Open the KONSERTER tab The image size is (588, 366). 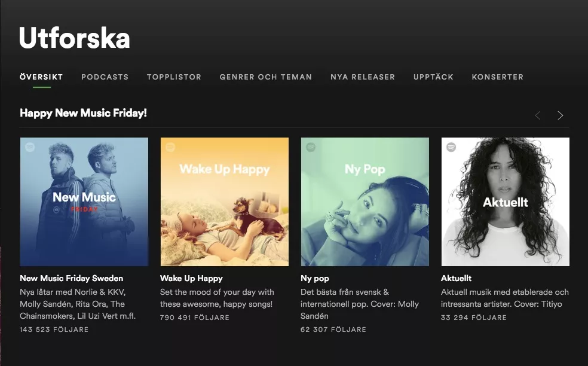click(498, 77)
